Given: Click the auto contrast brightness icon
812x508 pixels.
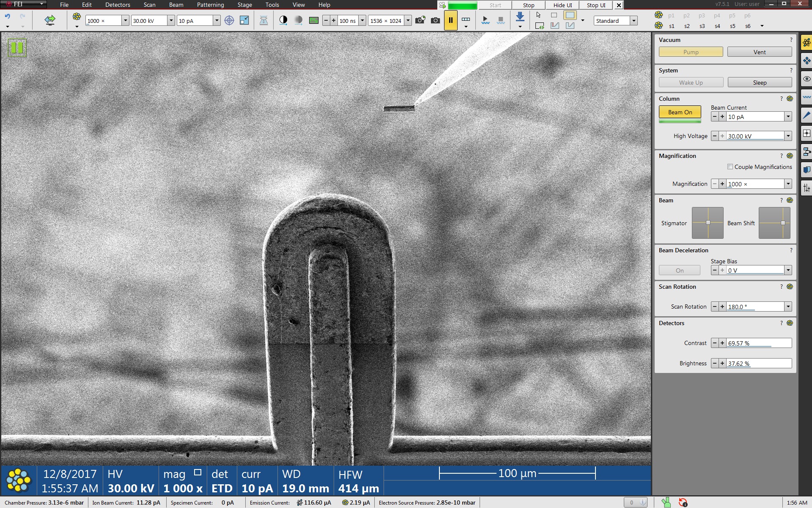Looking at the screenshot, I should pyautogui.click(x=283, y=20).
